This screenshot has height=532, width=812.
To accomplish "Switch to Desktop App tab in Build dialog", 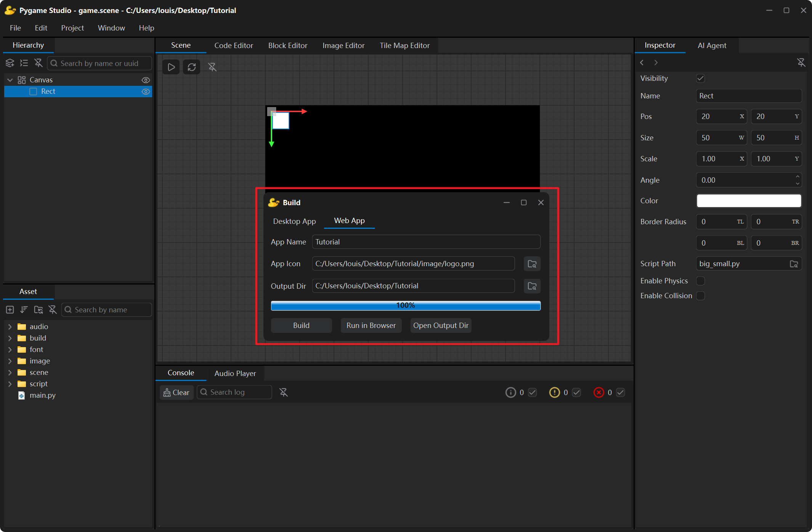I will (x=294, y=221).
